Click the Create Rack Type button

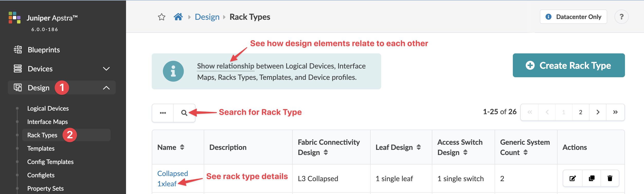[569, 65]
